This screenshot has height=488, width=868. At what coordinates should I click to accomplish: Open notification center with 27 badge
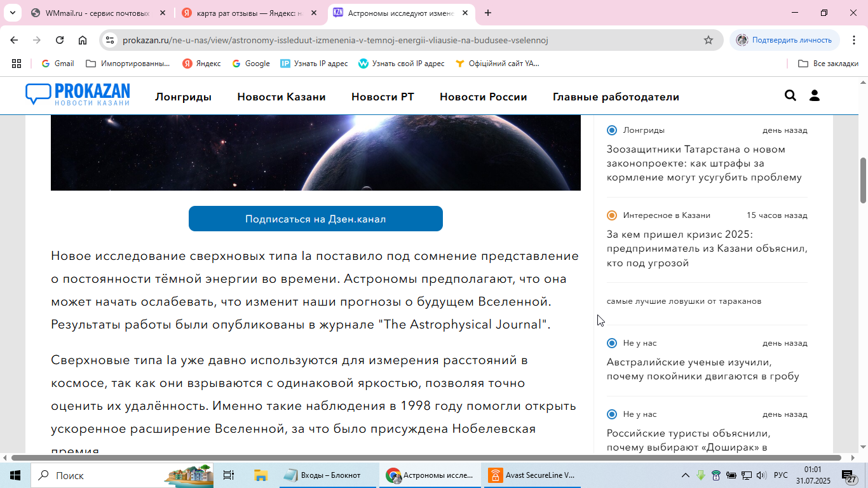click(x=850, y=475)
